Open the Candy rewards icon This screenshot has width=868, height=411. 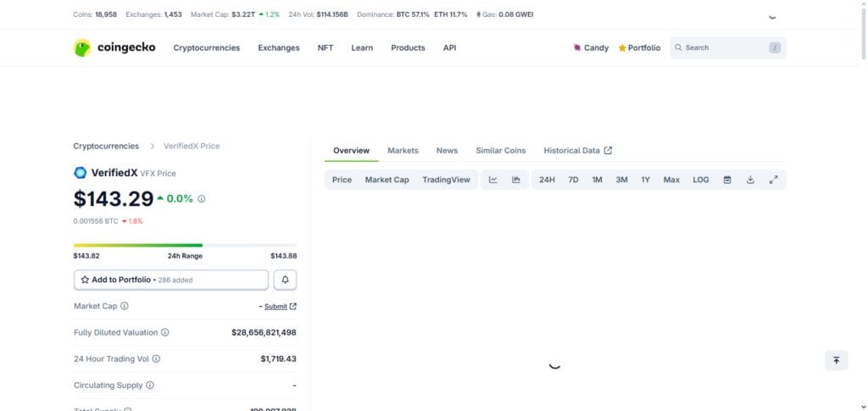pyautogui.click(x=576, y=47)
